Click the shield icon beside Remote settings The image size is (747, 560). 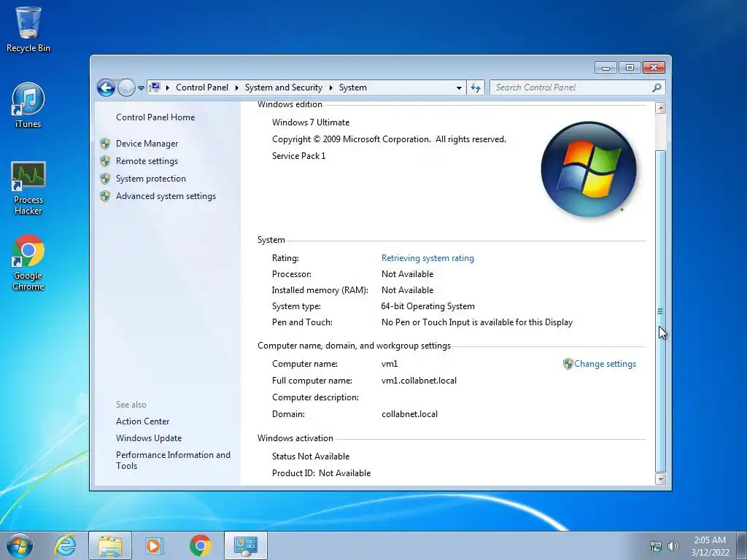pos(105,161)
